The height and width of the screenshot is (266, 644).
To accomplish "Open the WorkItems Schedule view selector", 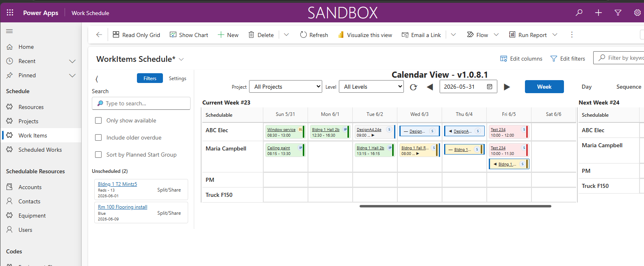I will coord(140,59).
